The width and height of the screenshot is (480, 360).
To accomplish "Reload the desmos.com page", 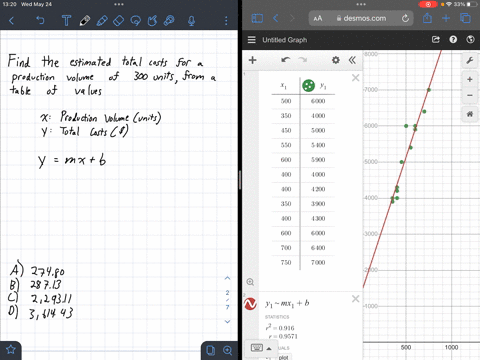I will pyautogui.click(x=405, y=18).
